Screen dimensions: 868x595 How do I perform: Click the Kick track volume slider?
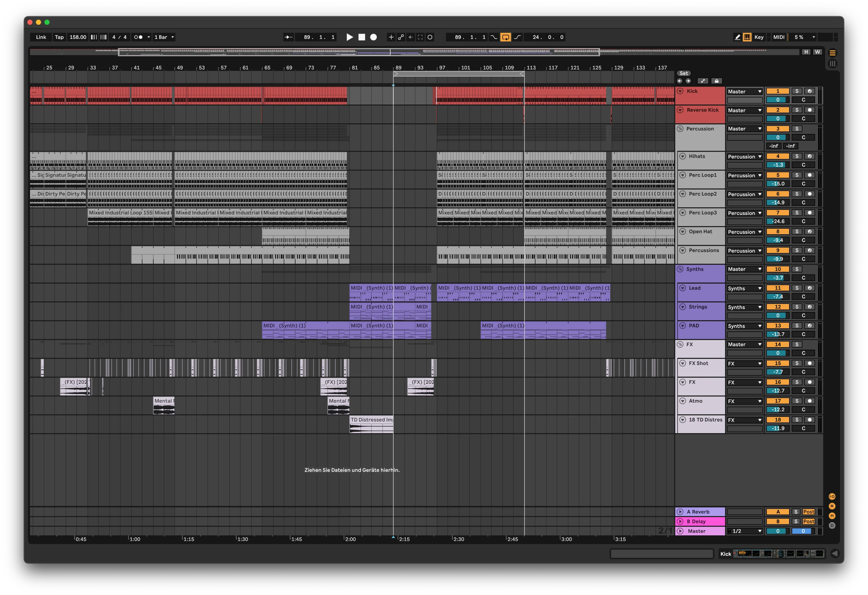pyautogui.click(x=778, y=100)
